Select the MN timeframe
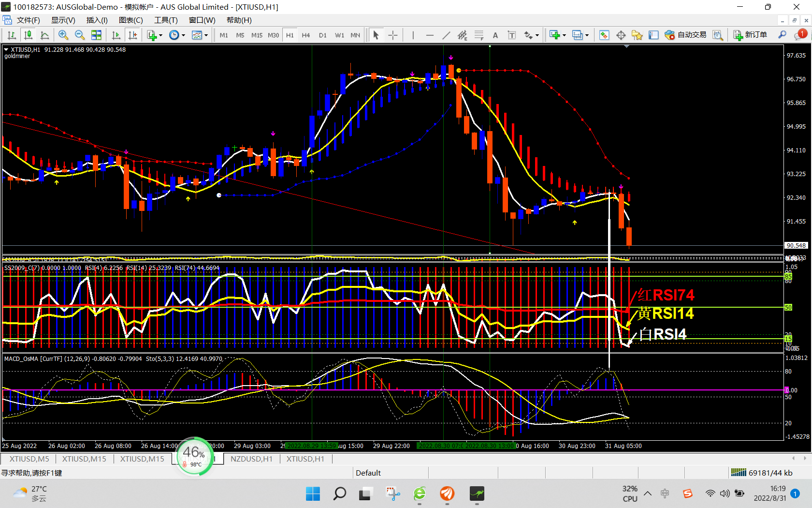Screen dimensions: 812x508 [x=355, y=35]
